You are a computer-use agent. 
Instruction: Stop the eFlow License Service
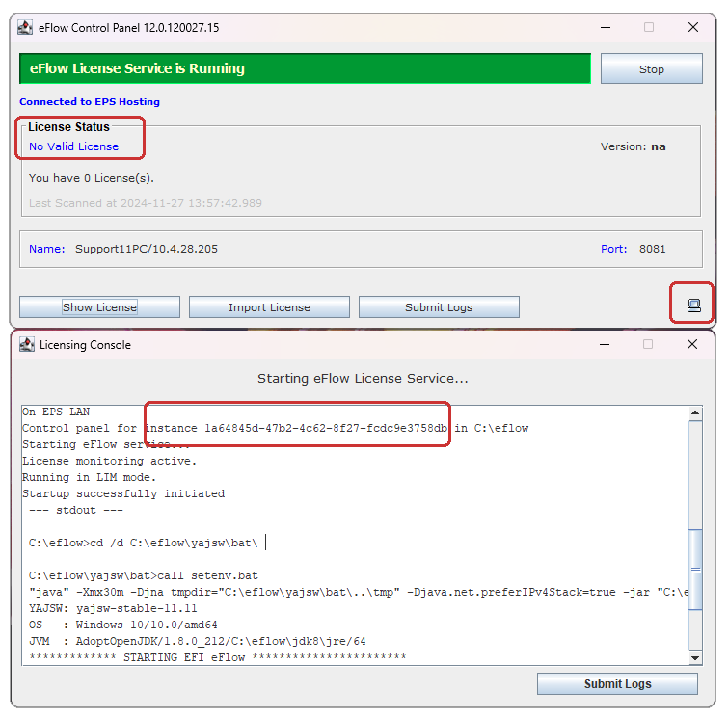click(652, 68)
